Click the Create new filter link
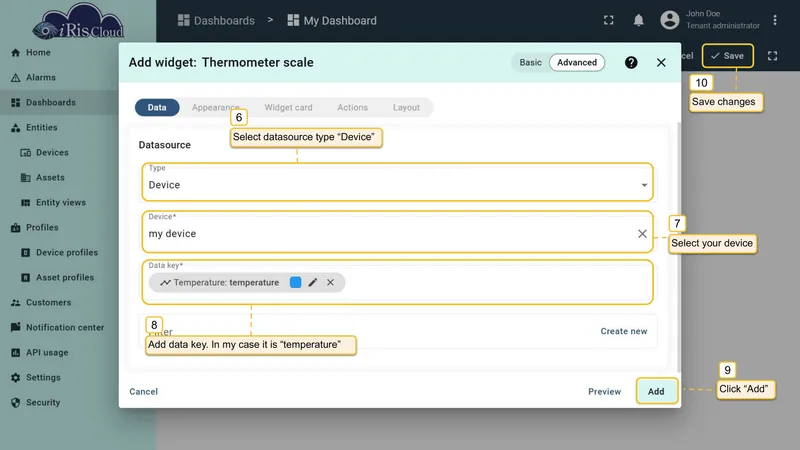The height and width of the screenshot is (450, 800). pos(623,331)
